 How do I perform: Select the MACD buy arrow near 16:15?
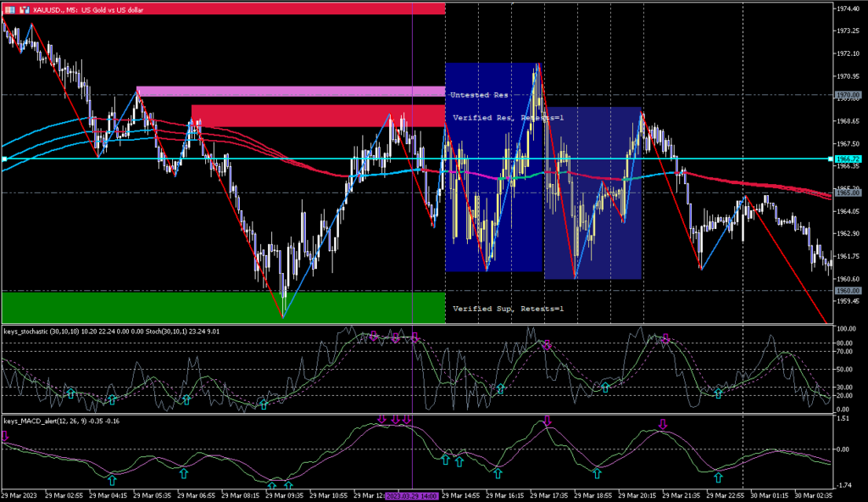(498, 473)
